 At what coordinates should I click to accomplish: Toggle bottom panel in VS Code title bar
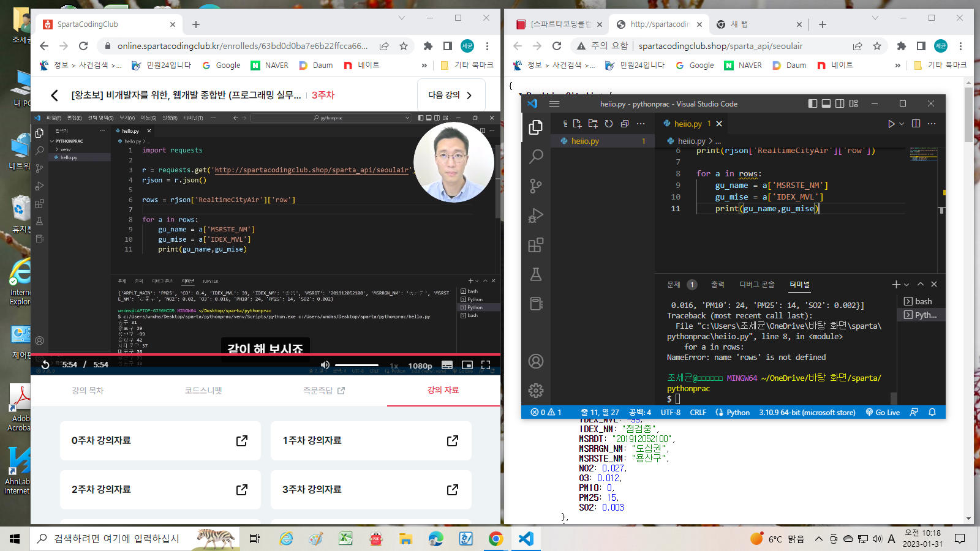coord(826,103)
